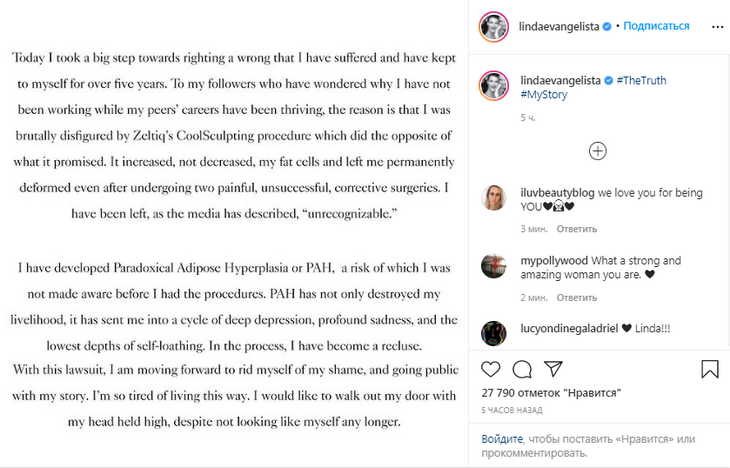This screenshot has height=468, width=730.
Task: Click the lucyondinegaladriel commenter avatar
Action: tap(494, 333)
